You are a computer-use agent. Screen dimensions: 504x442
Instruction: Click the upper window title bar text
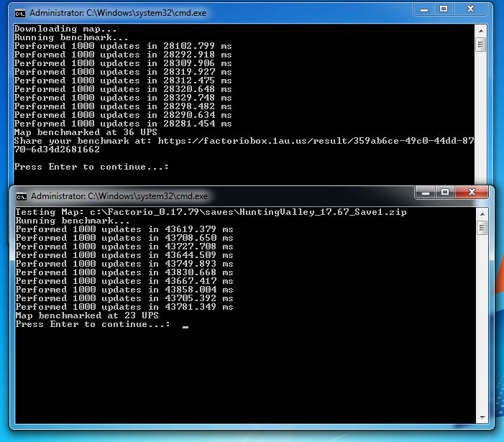click(x=118, y=13)
